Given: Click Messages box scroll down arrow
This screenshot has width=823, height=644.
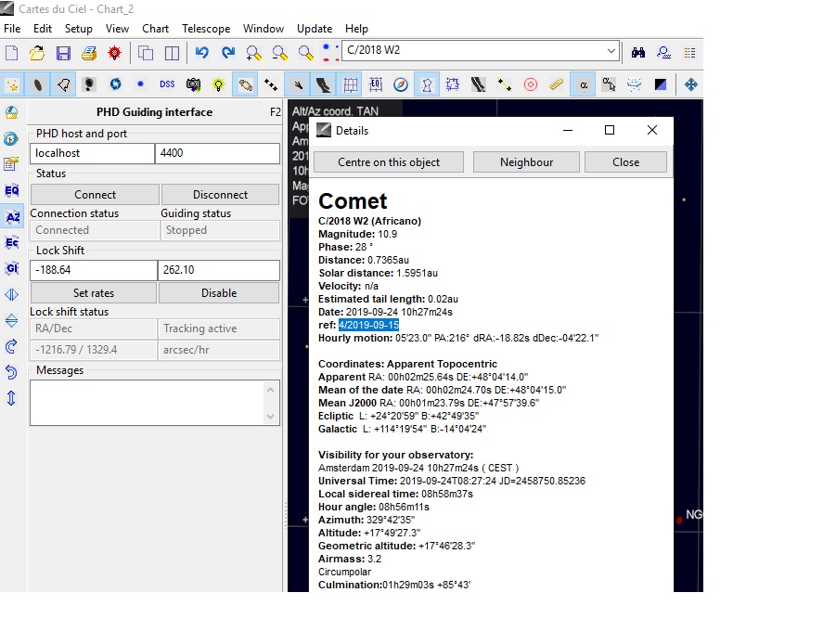Looking at the screenshot, I should coord(270,417).
